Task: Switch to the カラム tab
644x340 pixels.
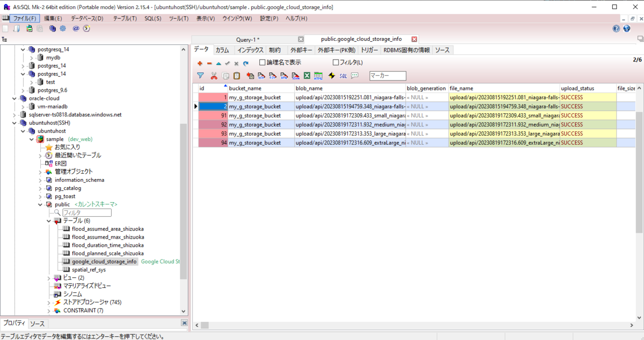Action: click(x=222, y=49)
